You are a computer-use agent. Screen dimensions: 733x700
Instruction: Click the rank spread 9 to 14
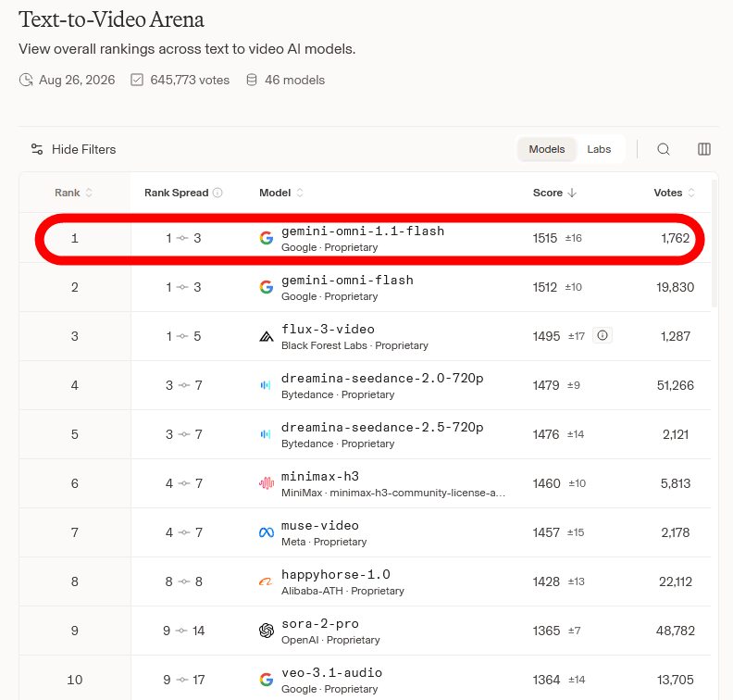pyautogui.click(x=184, y=631)
